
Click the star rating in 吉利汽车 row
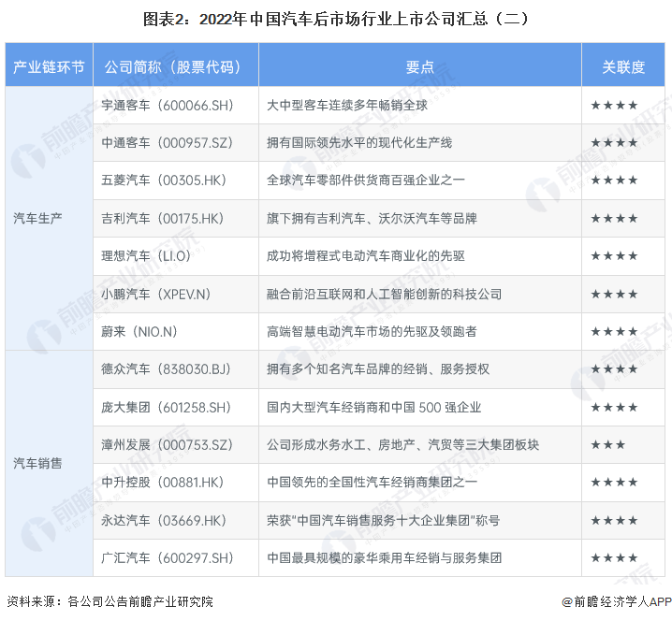pos(614,219)
